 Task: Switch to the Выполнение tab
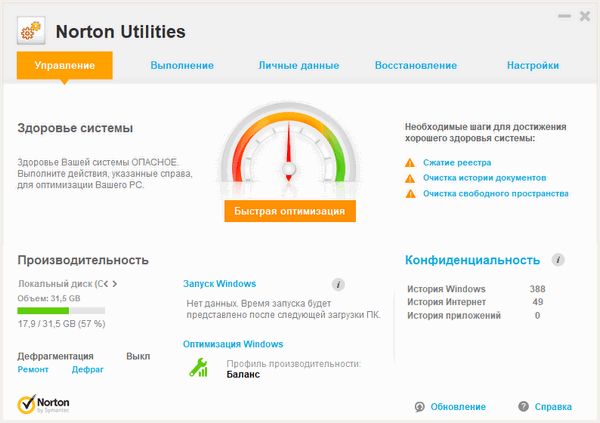click(x=182, y=65)
